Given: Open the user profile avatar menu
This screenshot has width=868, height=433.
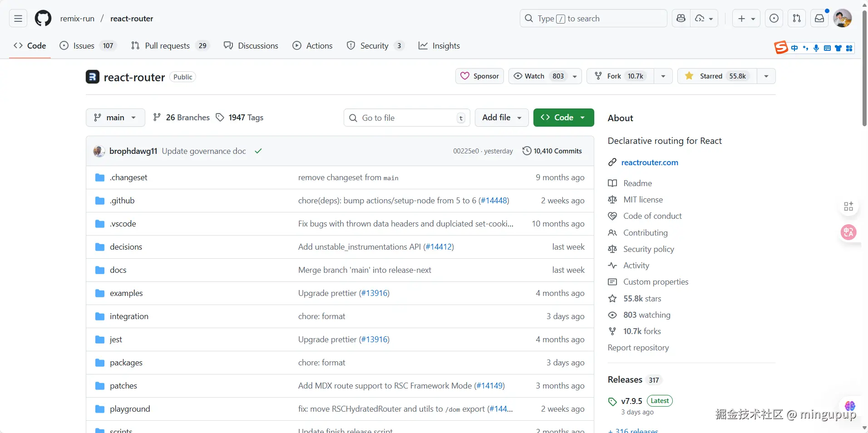Looking at the screenshot, I should point(843,19).
